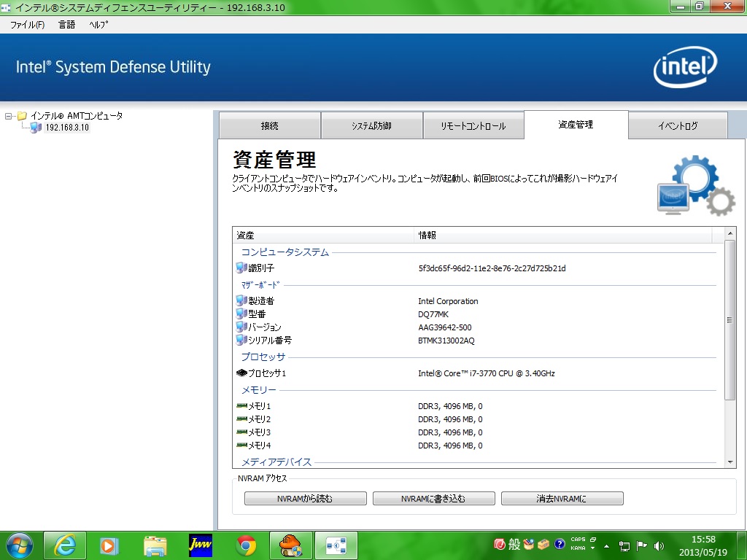This screenshot has height=560, width=747.
Task: Select the Intel Corporation value
Action: (x=449, y=301)
